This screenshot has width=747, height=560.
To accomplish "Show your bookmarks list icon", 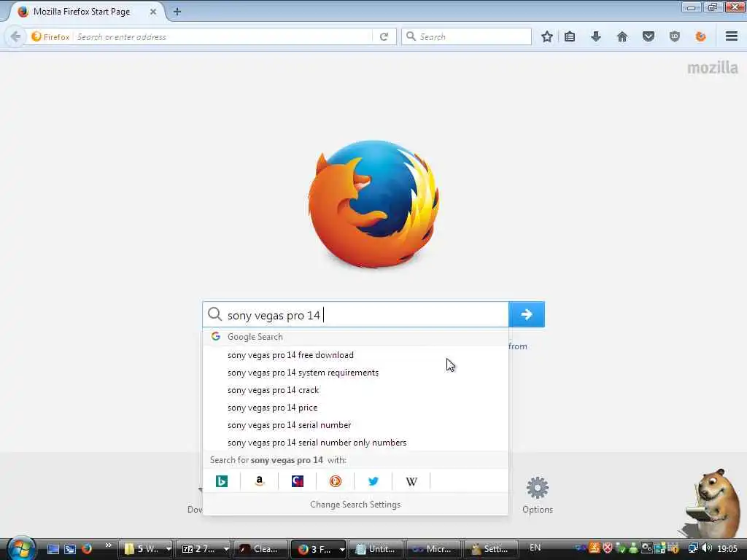I will [570, 36].
